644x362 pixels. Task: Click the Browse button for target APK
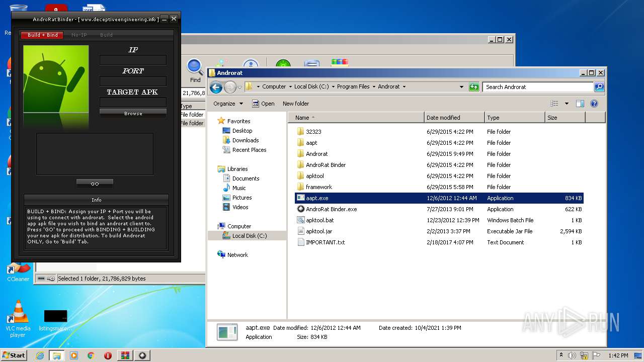point(133,114)
